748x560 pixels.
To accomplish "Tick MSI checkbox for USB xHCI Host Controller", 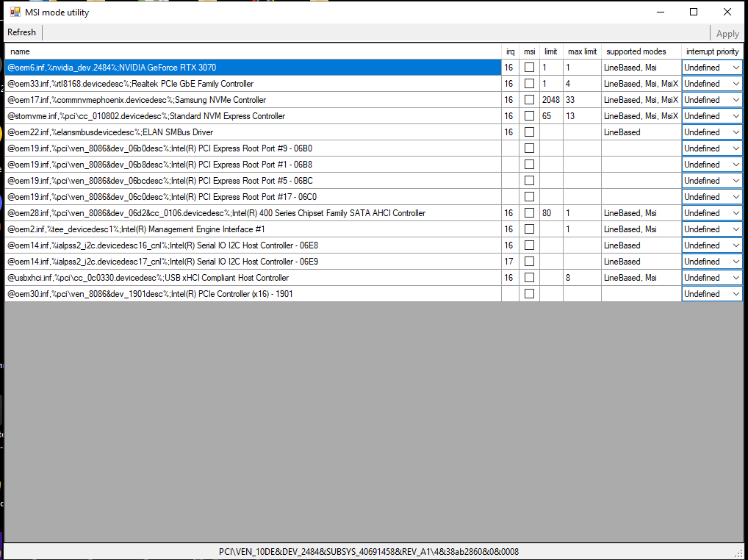I will click(x=529, y=278).
